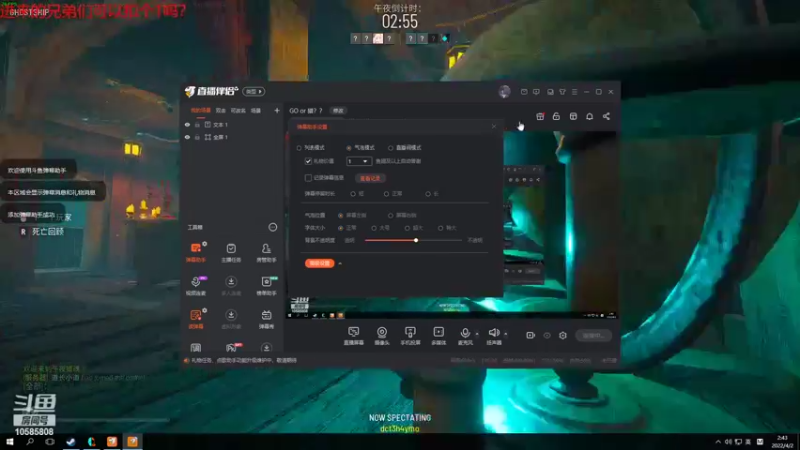This screenshot has height=450, width=800.
Task: Collapse advanced settings caret arrow
Action: pyautogui.click(x=340, y=263)
